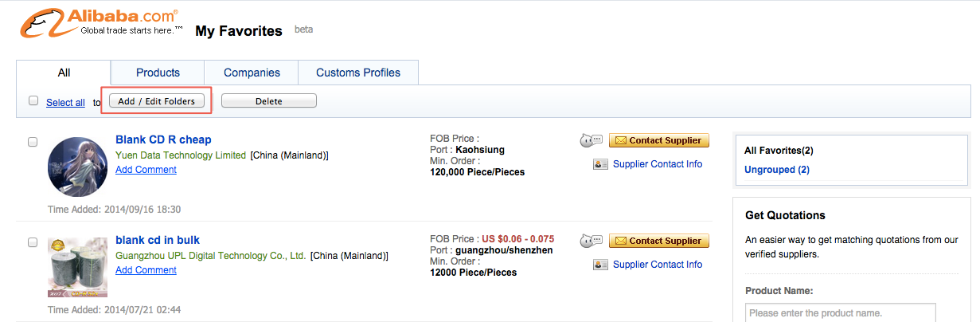Image resolution: width=980 pixels, height=322 pixels.
Task: Focus the Product Name input field
Action: [840, 312]
